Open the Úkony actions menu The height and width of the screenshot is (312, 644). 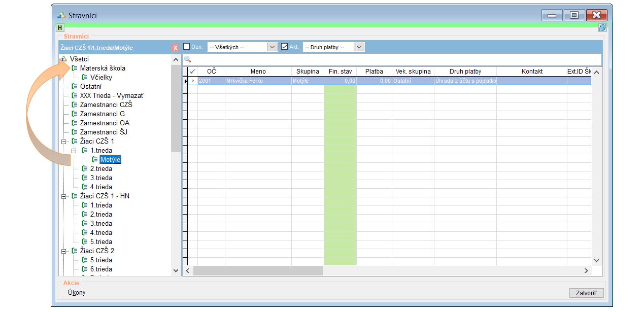click(x=77, y=293)
